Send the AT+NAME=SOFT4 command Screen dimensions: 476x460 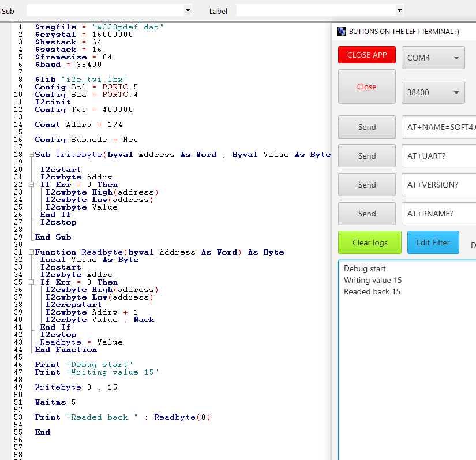(366, 127)
